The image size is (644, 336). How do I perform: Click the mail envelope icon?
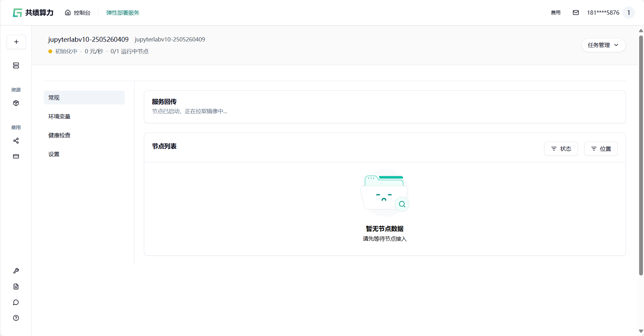576,13
